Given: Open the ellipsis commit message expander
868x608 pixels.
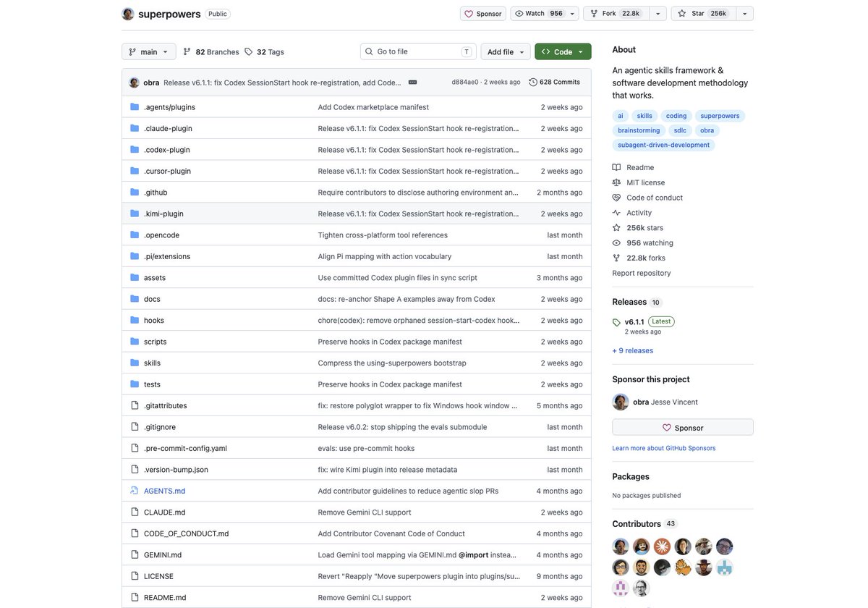Looking at the screenshot, I should [412, 83].
